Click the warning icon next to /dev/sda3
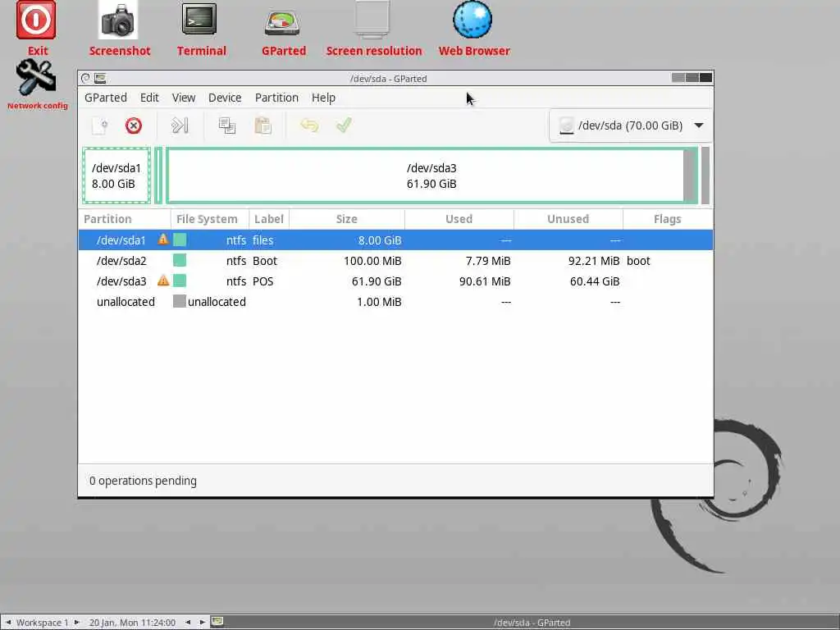The width and height of the screenshot is (840, 630). pos(163,281)
